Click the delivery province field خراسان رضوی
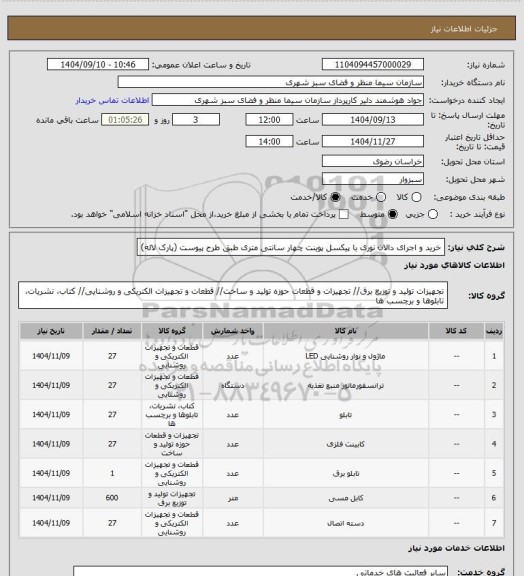524x576 pixels. coord(373,161)
